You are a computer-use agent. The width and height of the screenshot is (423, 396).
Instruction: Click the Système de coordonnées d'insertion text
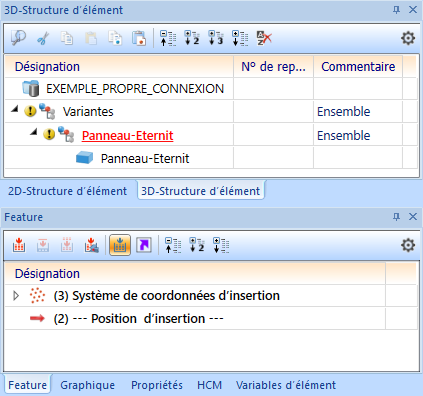click(167, 296)
